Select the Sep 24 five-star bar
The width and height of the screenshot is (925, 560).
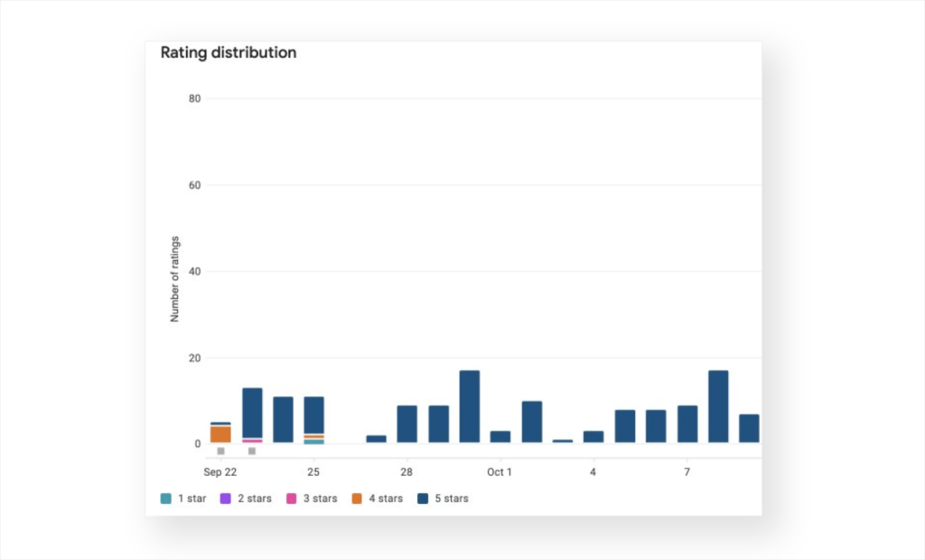283,420
